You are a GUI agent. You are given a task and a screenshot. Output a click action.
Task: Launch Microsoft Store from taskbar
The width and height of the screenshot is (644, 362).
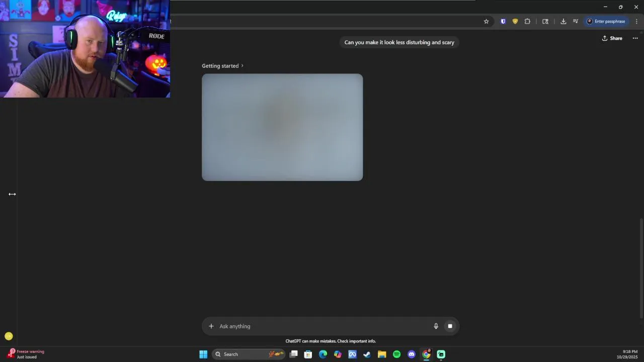[308, 354]
